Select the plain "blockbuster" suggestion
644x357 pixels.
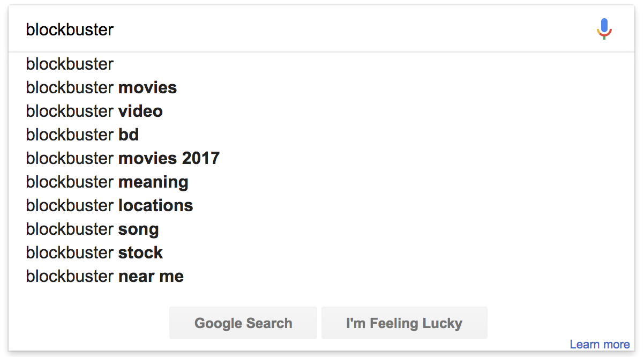point(321,64)
